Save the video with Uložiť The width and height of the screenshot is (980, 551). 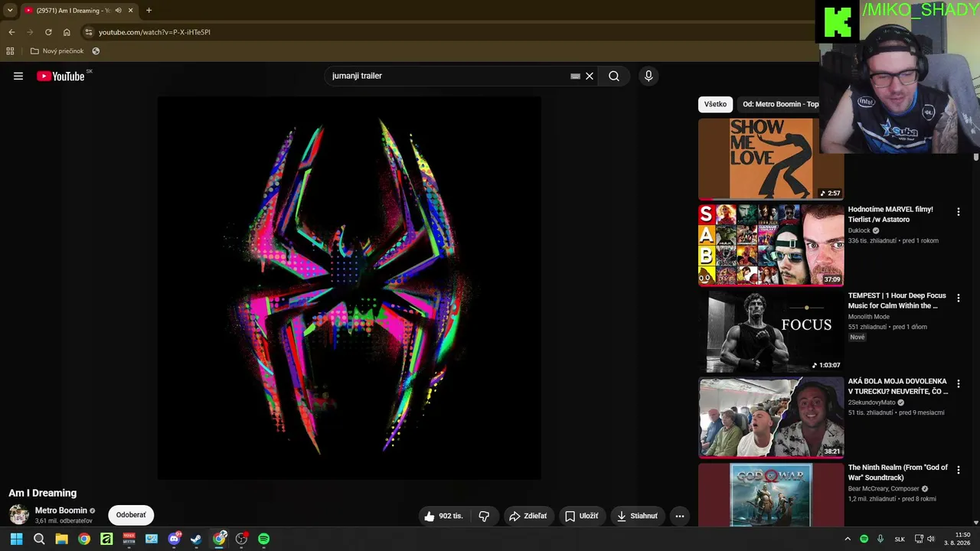click(582, 516)
